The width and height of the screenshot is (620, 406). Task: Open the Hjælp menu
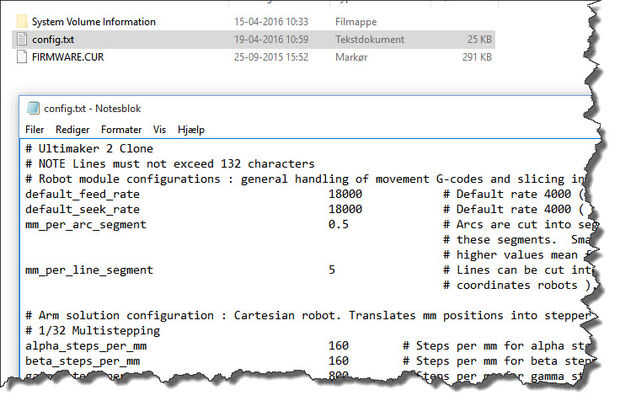coord(191,130)
